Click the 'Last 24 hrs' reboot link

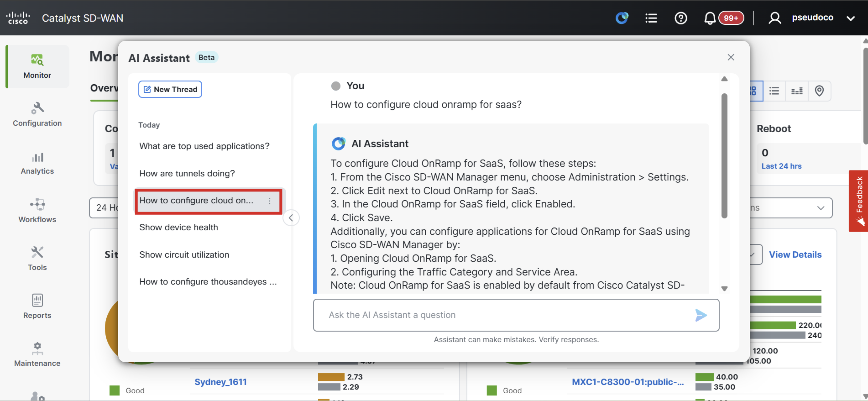pyautogui.click(x=781, y=166)
